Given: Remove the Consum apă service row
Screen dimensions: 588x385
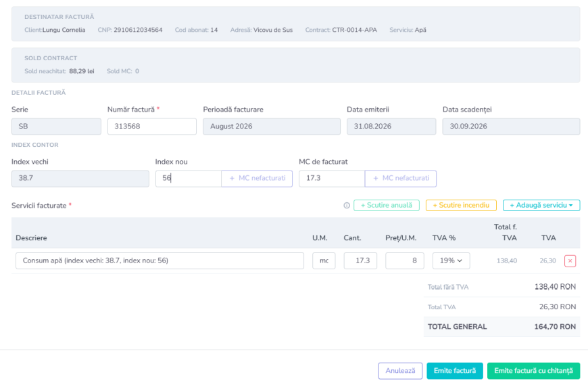Looking at the screenshot, I should click(x=570, y=261).
